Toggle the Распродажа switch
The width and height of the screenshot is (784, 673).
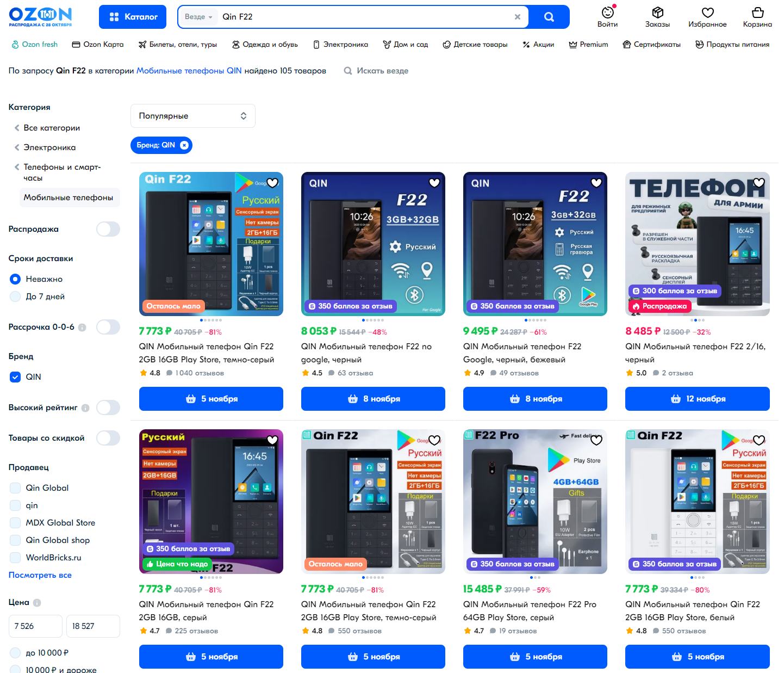pos(108,229)
